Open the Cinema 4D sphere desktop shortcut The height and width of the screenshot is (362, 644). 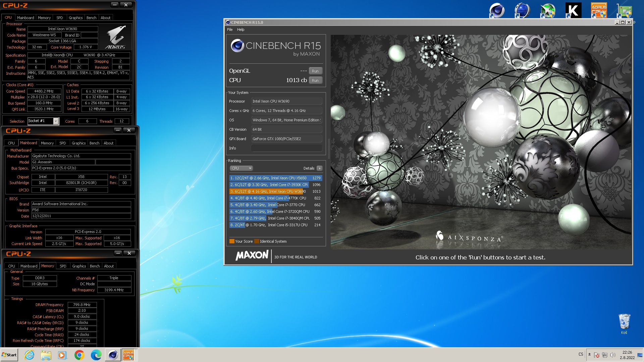[497, 10]
